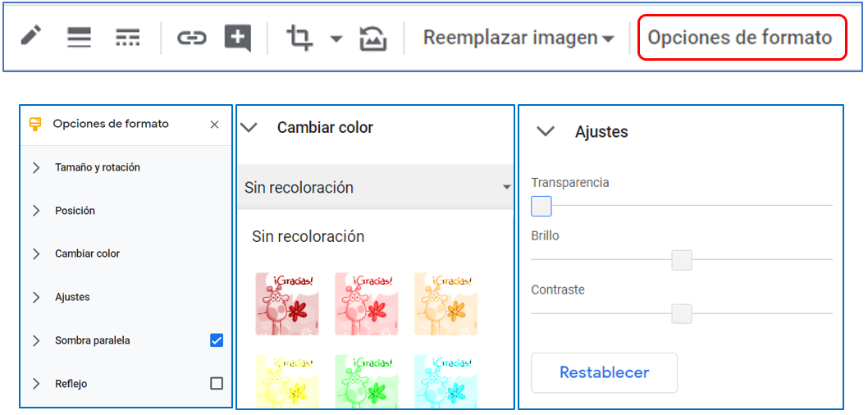
Task: Click the pencil border color icon
Action: tap(31, 37)
